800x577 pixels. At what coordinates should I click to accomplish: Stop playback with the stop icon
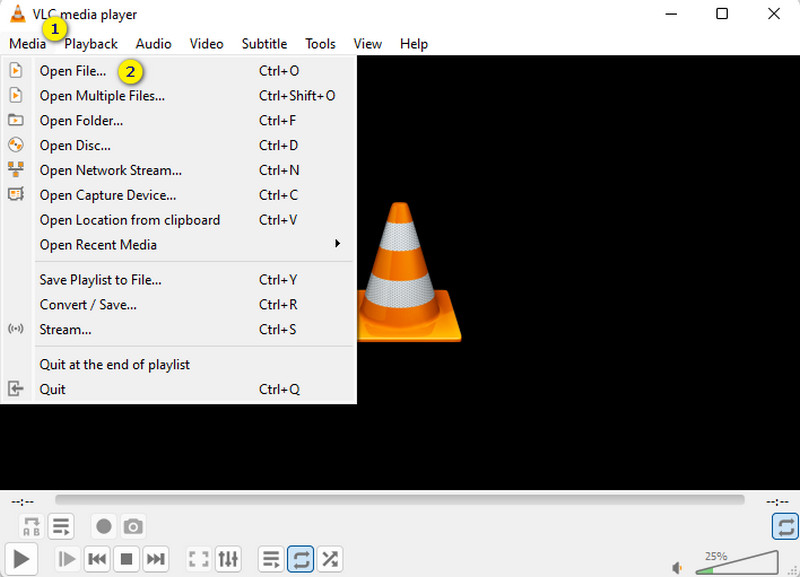point(126,559)
